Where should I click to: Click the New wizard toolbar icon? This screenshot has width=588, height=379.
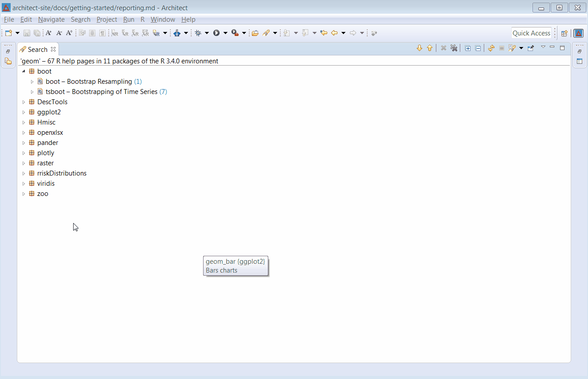point(8,33)
